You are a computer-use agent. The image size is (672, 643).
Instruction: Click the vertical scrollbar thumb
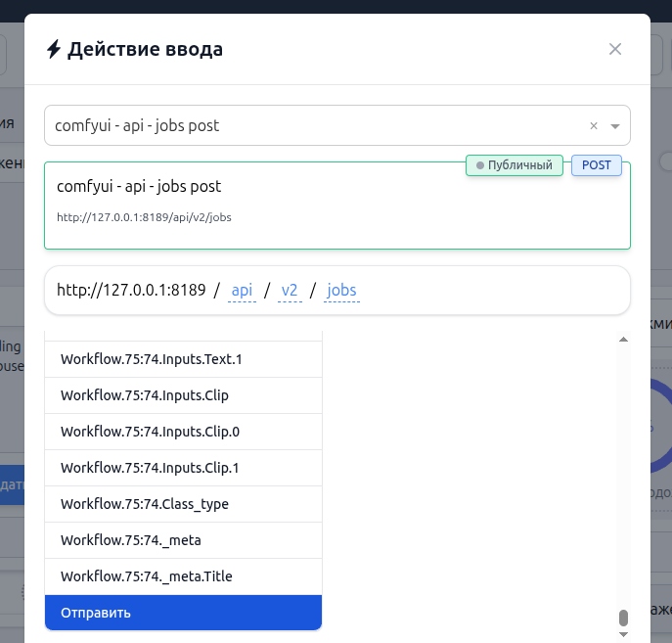click(623, 619)
